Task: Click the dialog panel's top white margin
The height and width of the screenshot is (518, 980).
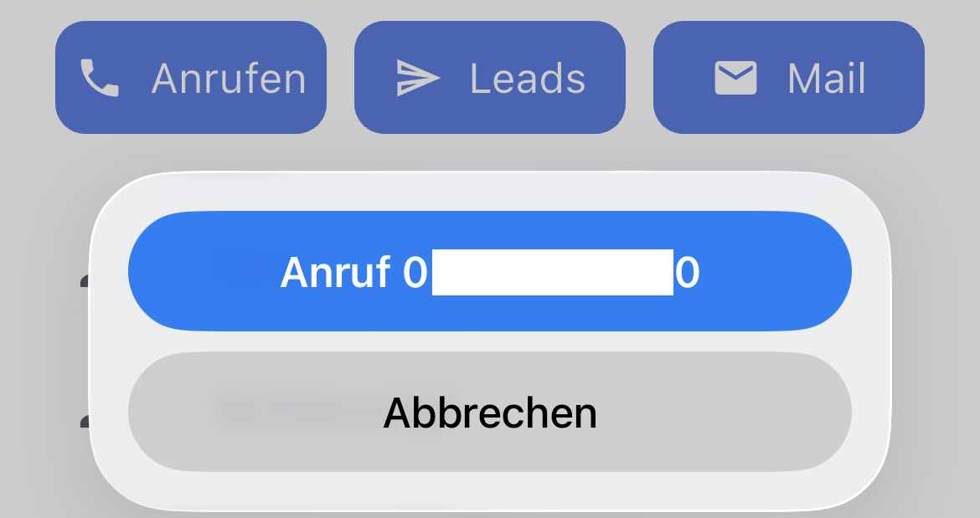Action: click(x=489, y=192)
